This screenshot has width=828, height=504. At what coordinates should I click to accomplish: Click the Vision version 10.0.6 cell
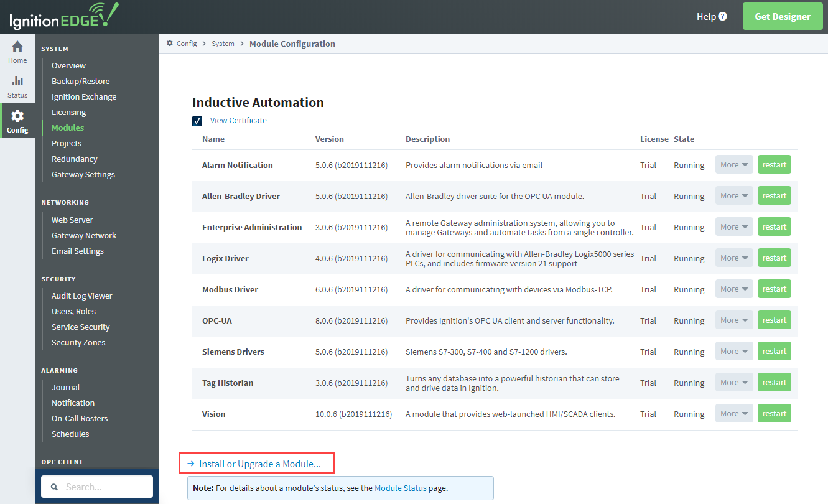pyautogui.click(x=353, y=414)
